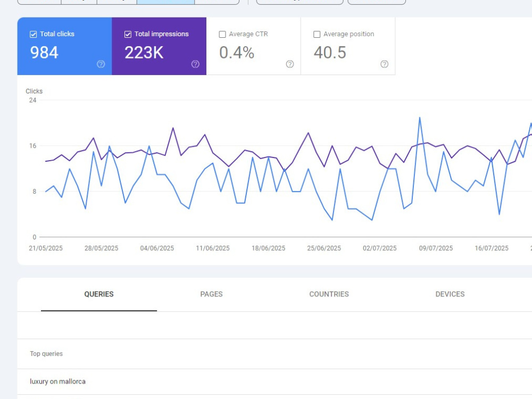The image size is (532, 399).
Task: Uncheck the Total impressions checkbox
Action: point(128,34)
